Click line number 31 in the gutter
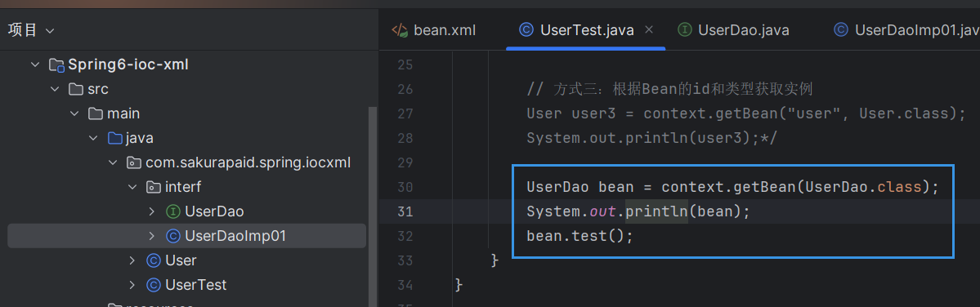980x307 pixels. pos(405,211)
